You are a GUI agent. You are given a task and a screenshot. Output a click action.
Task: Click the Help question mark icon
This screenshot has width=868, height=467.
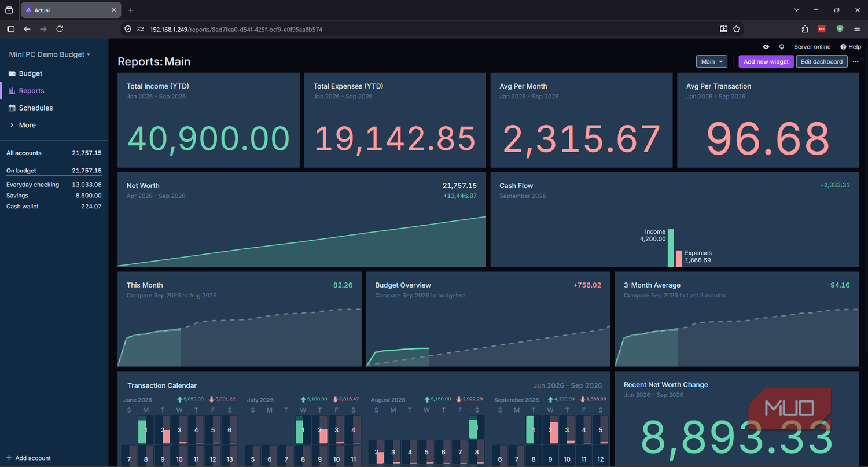[843, 47]
